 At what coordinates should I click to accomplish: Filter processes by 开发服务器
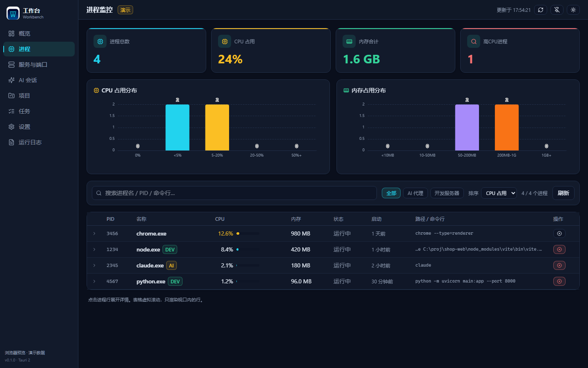click(x=447, y=193)
